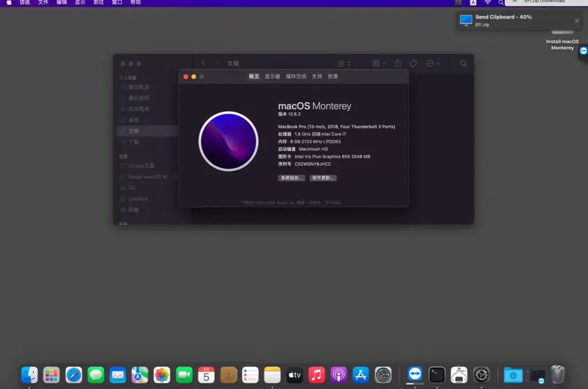
Task: Switch to the 资源 tab
Action: tap(332, 76)
